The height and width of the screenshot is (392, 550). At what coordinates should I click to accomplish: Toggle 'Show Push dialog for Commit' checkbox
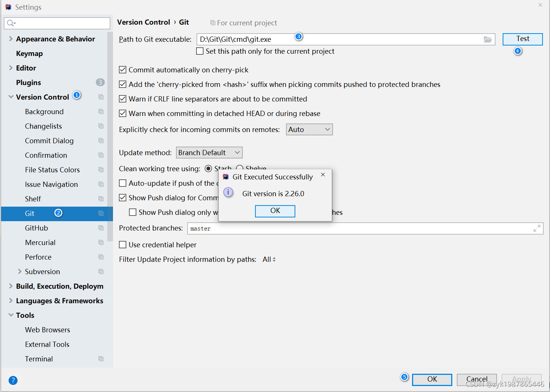point(123,198)
